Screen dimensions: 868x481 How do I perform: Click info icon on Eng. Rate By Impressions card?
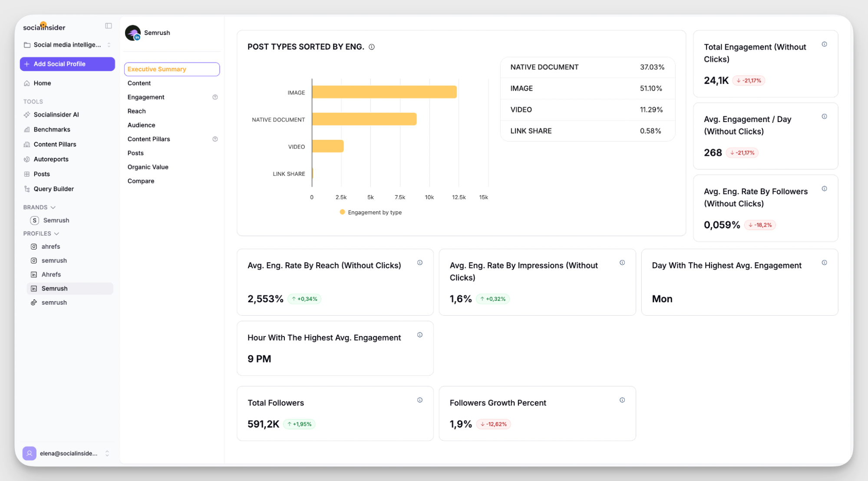tap(622, 263)
